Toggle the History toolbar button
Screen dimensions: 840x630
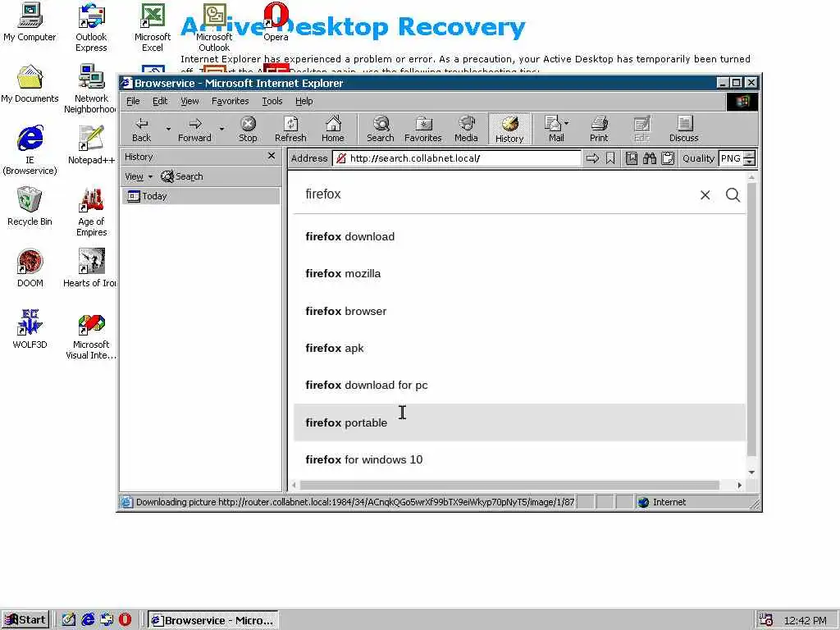point(509,129)
